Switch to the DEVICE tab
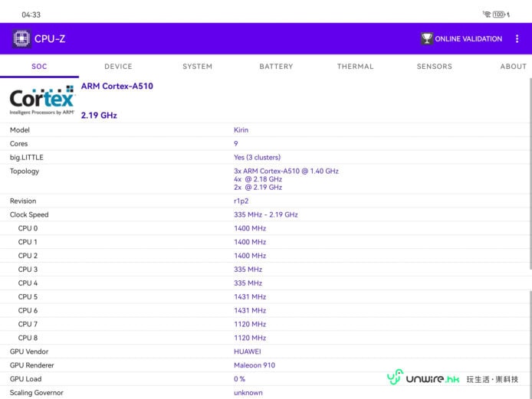532x399 pixels. click(x=118, y=67)
